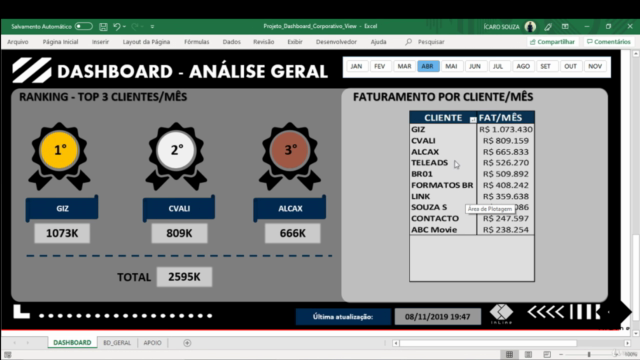Open the Customize Quick Access Toolbar dropdown
The height and width of the screenshot is (360, 640).
click(x=152, y=27)
